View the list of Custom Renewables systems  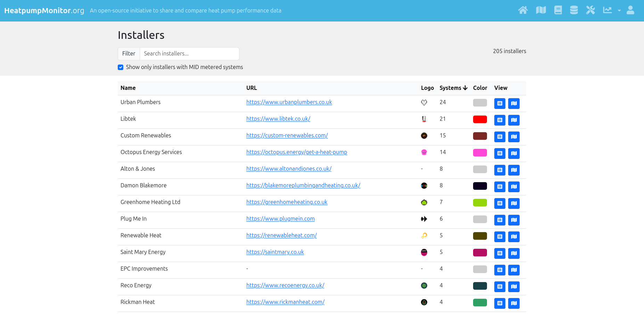coord(500,137)
